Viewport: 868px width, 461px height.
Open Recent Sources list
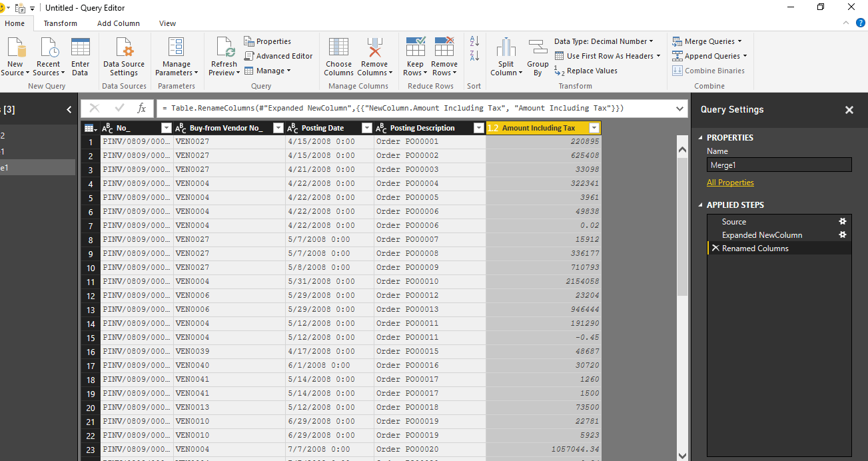click(x=49, y=57)
